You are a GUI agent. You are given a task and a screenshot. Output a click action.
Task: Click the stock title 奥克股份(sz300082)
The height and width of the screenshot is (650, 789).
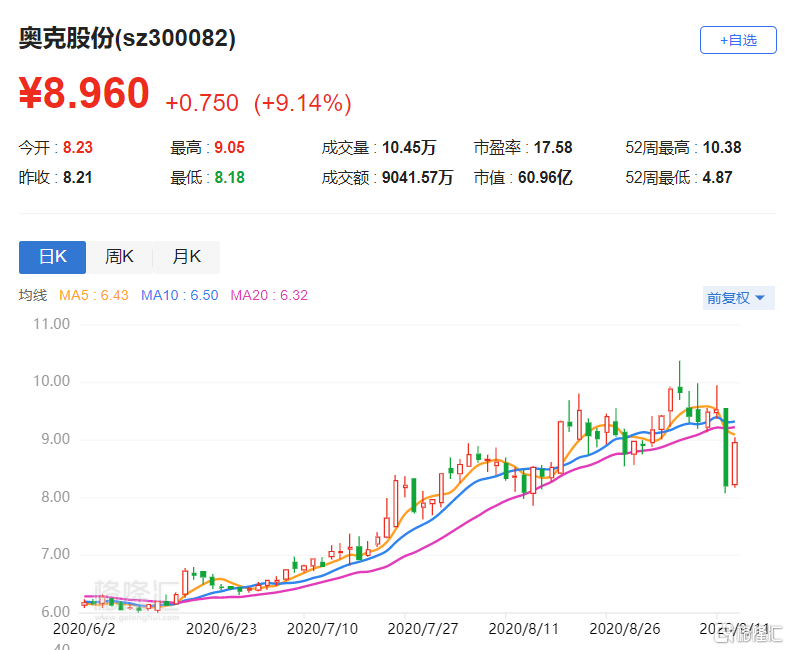click(x=127, y=38)
